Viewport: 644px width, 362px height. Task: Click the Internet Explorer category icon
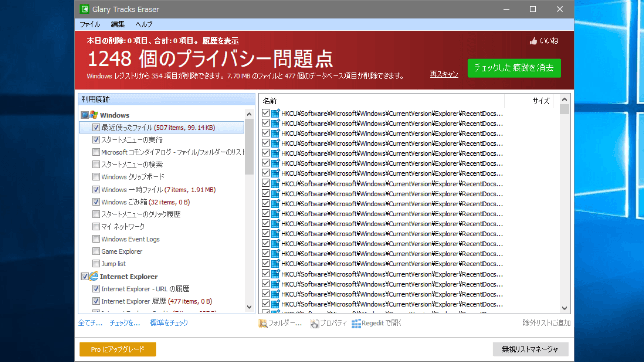[94, 276]
